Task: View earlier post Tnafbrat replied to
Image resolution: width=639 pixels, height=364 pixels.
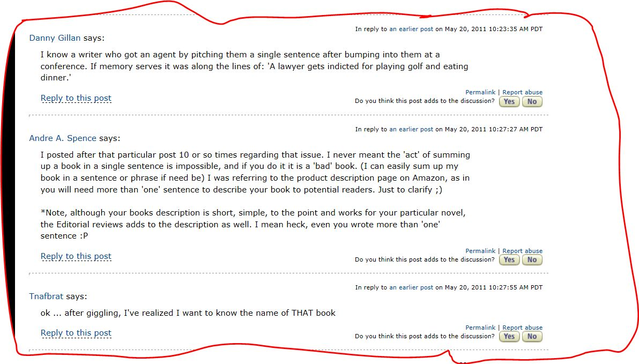Action: point(411,287)
